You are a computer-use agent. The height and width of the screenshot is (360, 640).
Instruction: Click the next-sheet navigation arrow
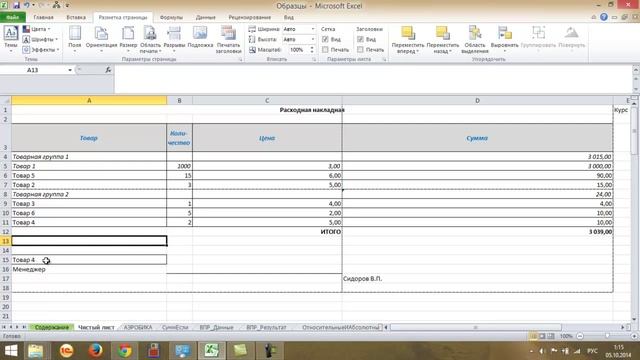[17, 327]
